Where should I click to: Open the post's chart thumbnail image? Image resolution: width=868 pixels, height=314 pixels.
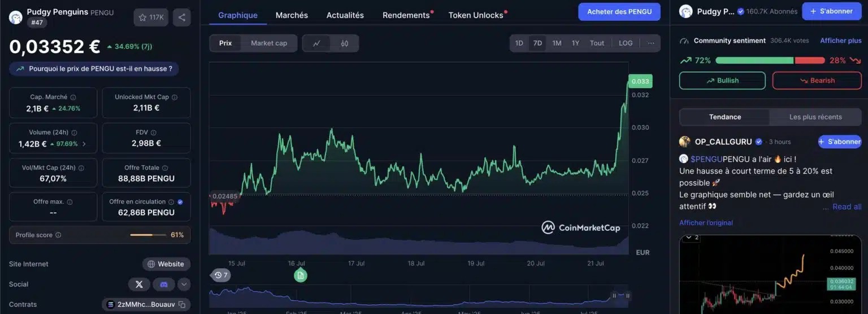[x=770, y=274]
